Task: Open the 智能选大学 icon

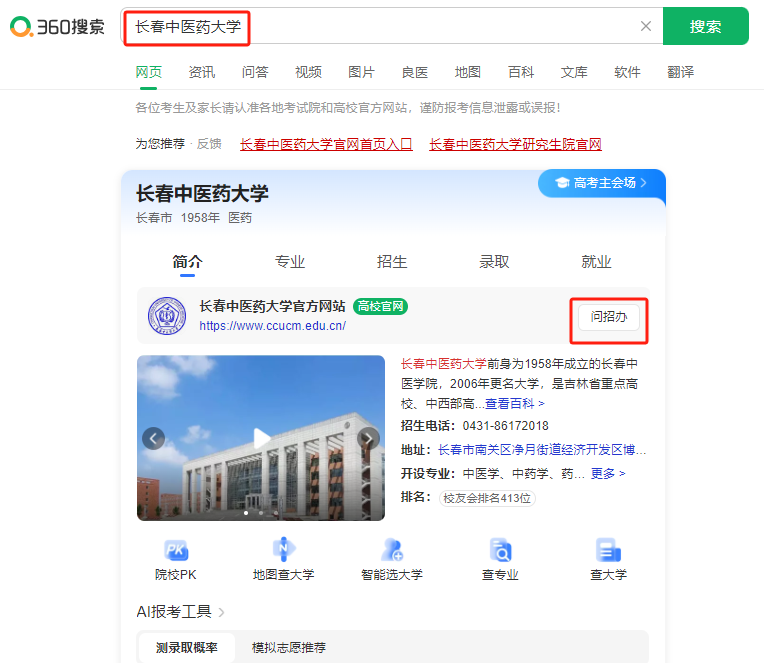Action: 391,550
